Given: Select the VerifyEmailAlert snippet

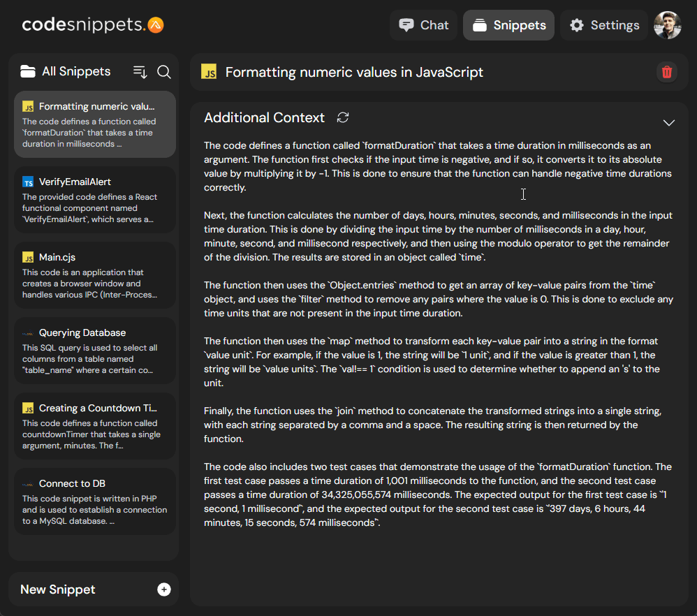Looking at the screenshot, I should point(95,200).
